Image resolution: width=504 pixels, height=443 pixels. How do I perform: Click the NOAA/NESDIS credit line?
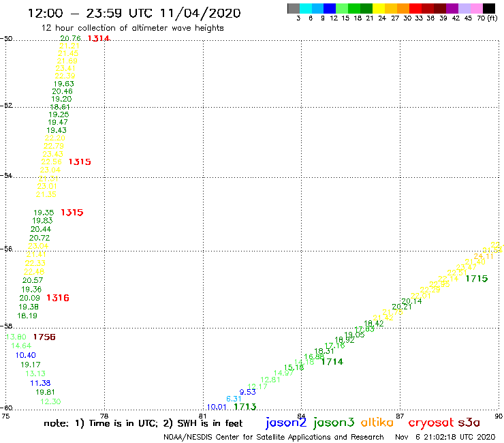pyautogui.click(x=274, y=437)
